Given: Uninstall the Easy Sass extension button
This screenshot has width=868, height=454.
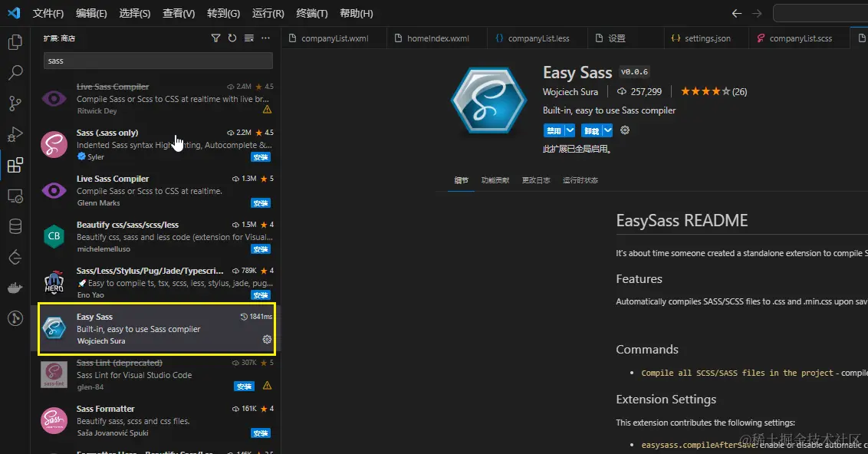Looking at the screenshot, I should [591, 130].
